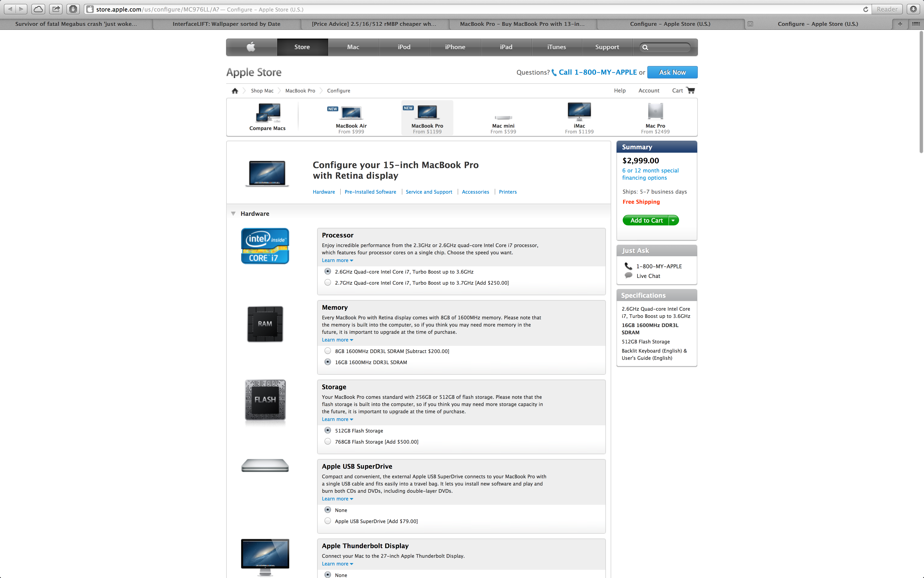Click the Ask Now button
Viewport: 924px width, 578px height.
click(x=672, y=72)
